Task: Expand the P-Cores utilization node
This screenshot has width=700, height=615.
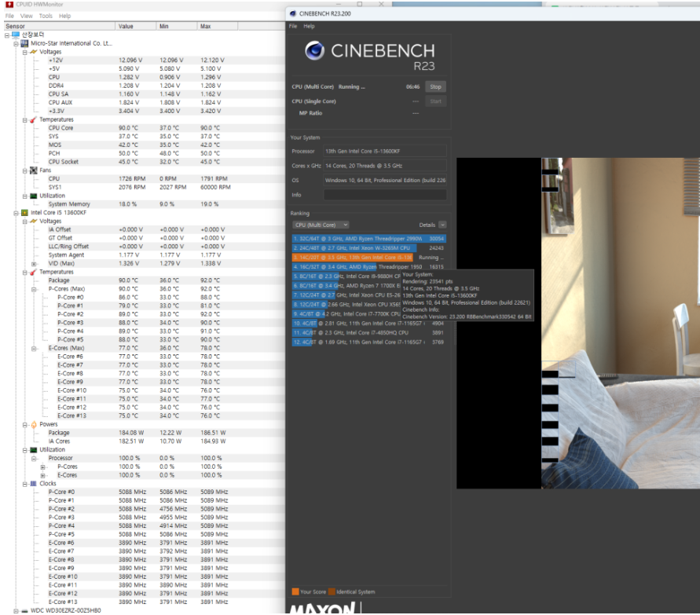Action: 43,467
